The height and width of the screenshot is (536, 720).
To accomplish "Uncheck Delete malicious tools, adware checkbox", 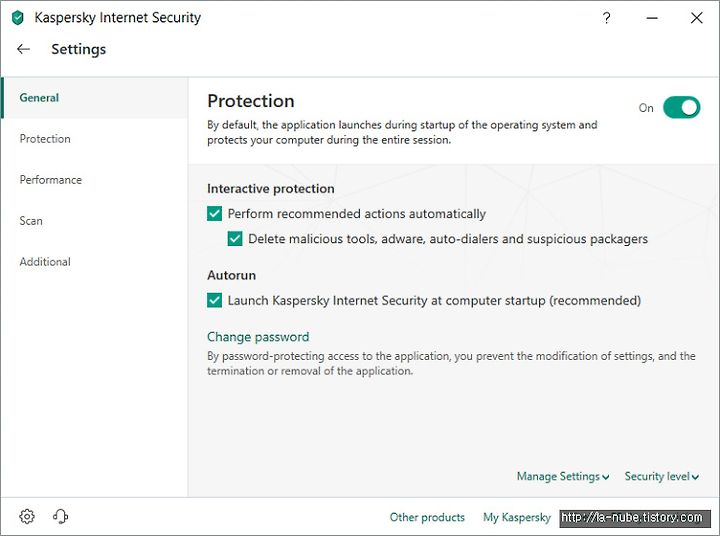I will [235, 239].
